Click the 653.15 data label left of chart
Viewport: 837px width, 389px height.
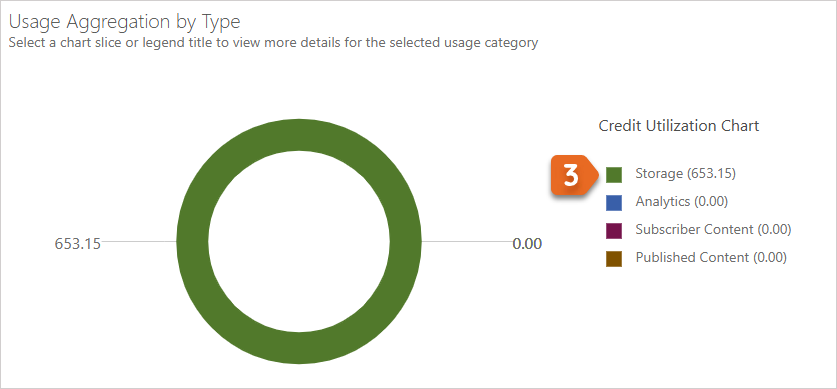77,244
